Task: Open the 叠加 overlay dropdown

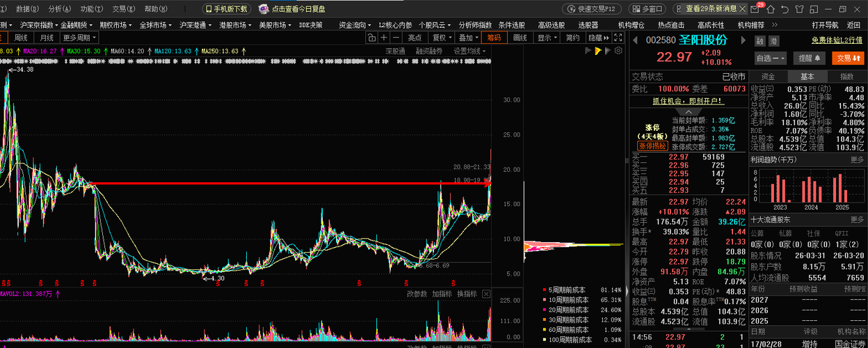Action: click(x=469, y=38)
